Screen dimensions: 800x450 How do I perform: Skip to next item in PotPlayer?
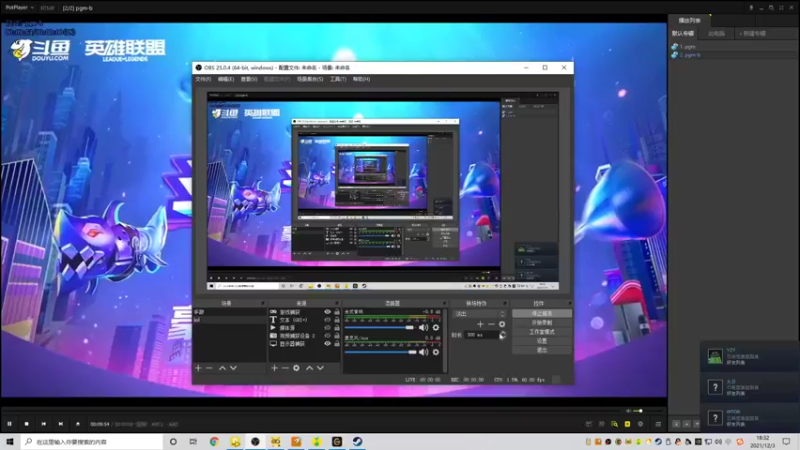tap(61, 424)
